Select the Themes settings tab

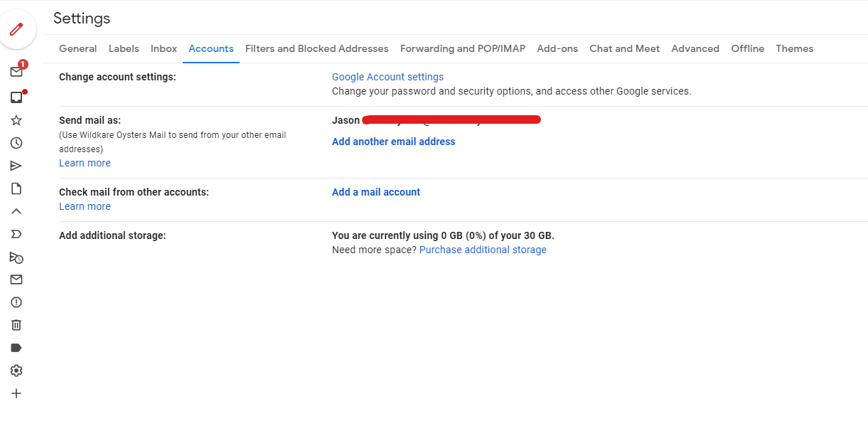point(794,48)
